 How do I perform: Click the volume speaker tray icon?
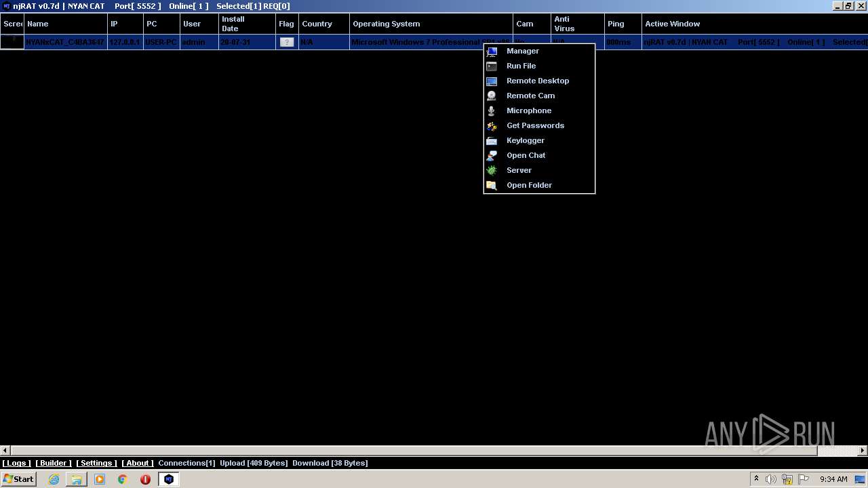[771, 479]
